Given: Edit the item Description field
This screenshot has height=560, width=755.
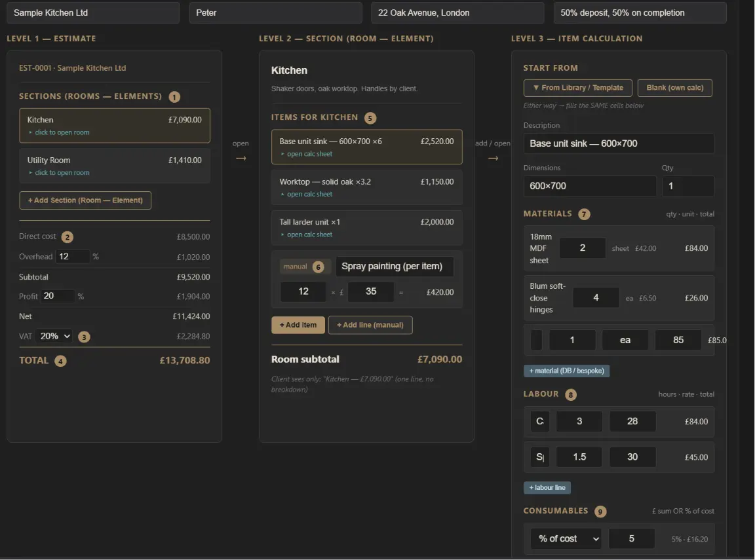Looking at the screenshot, I should point(619,143).
